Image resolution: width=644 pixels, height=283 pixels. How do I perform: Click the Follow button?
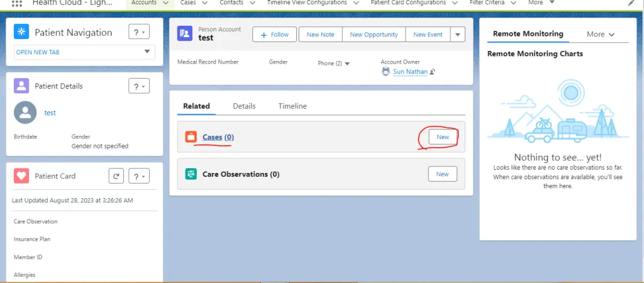(x=274, y=35)
